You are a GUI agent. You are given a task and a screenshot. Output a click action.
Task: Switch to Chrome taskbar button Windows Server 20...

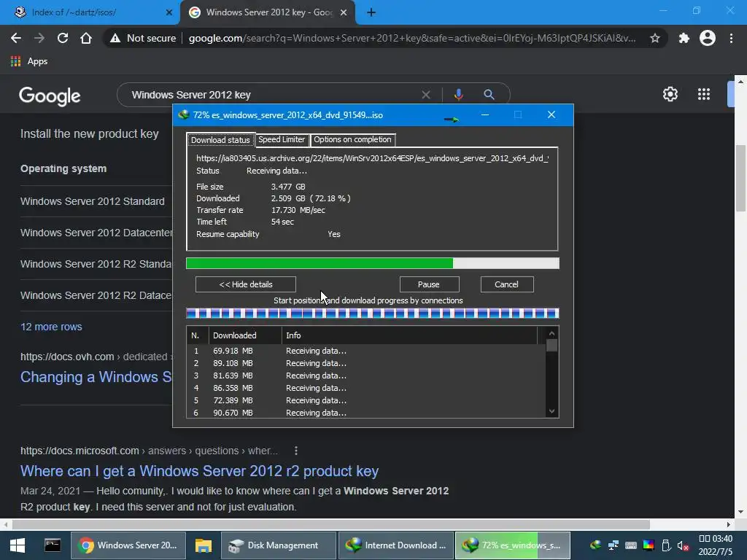(128, 545)
